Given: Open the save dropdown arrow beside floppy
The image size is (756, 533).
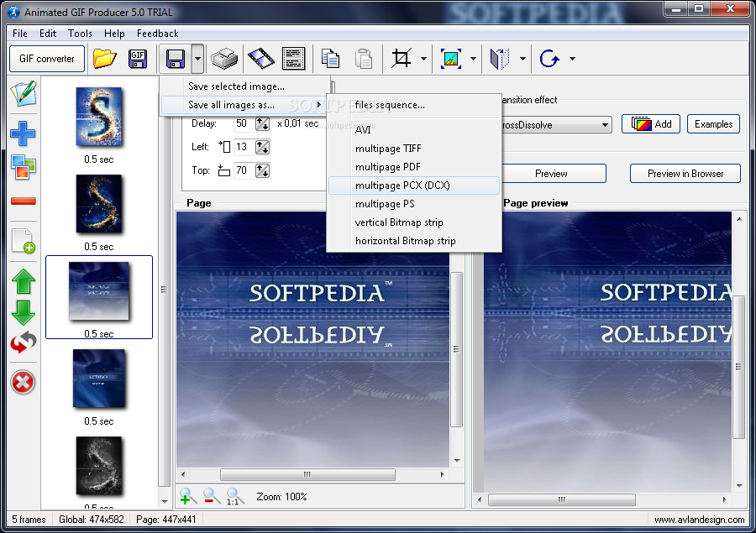Looking at the screenshot, I should click(x=197, y=59).
